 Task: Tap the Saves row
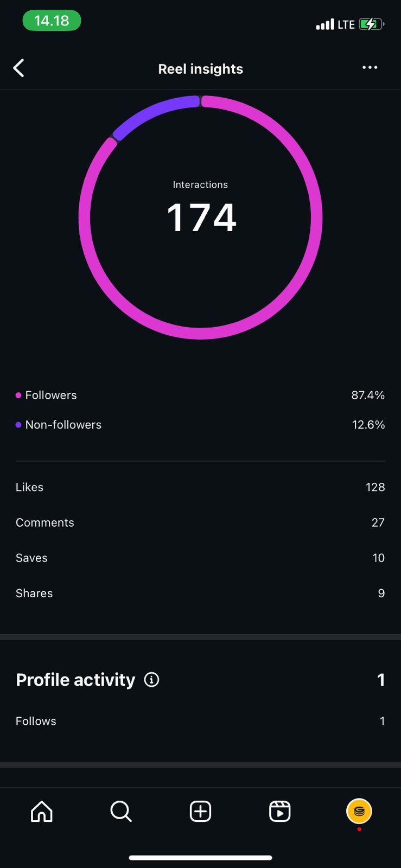point(200,558)
